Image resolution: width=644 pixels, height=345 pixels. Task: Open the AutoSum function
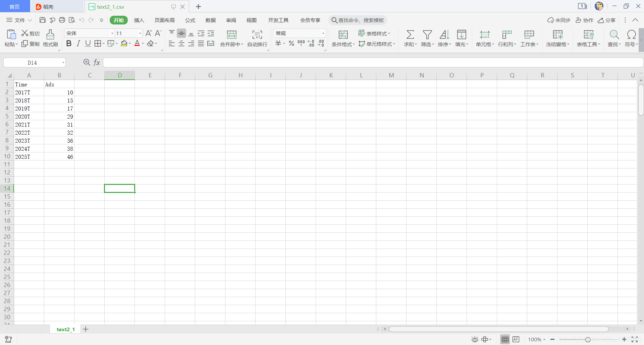point(410,38)
